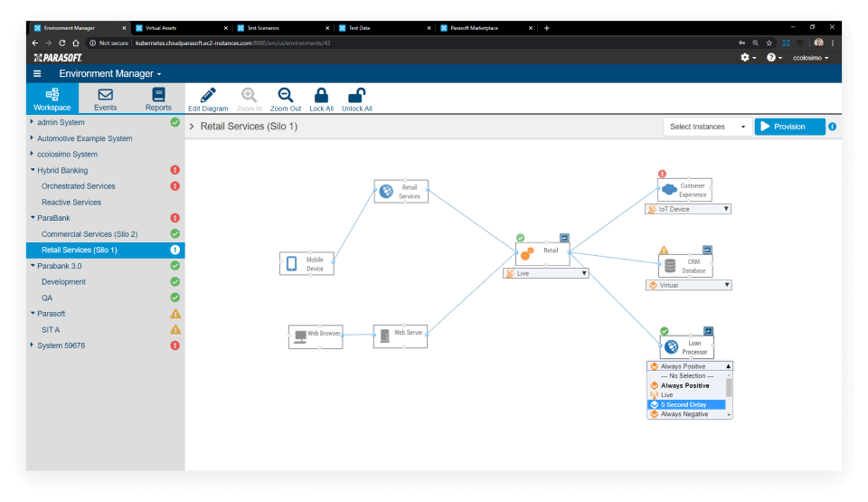
Task: Click the monitor icon above Retail node
Action: [564, 238]
